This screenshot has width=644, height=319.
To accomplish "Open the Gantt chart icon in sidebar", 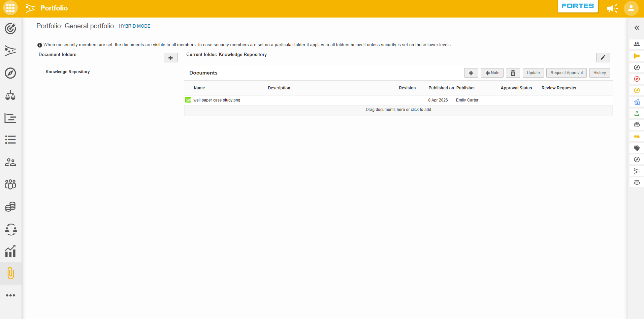I will tap(10, 118).
